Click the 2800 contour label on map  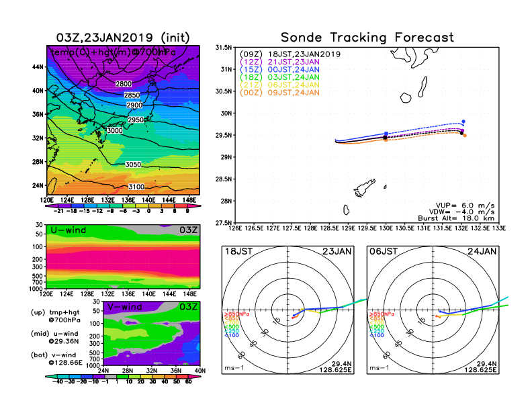click(124, 83)
